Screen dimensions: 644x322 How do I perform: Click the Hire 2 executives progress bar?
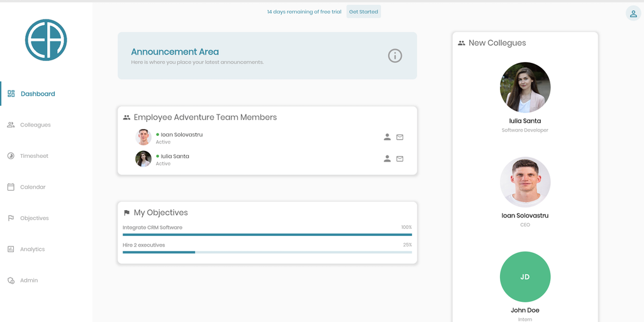(x=267, y=252)
